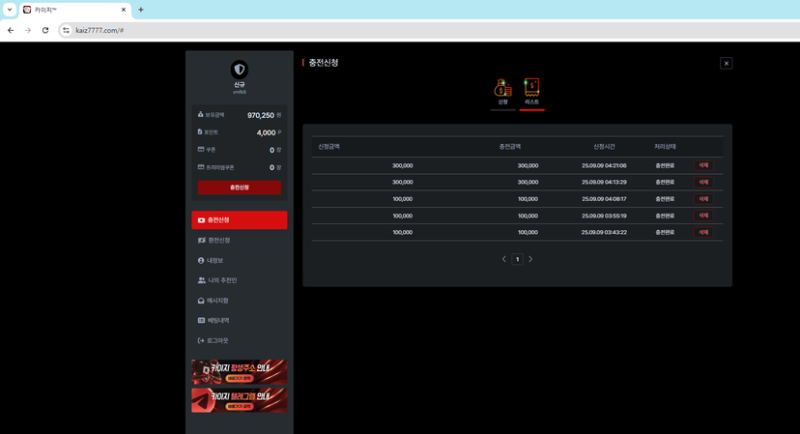Select 충전신청 highlighted red sidebar menu item
Screen dimensions: 800x434
[x=239, y=220]
